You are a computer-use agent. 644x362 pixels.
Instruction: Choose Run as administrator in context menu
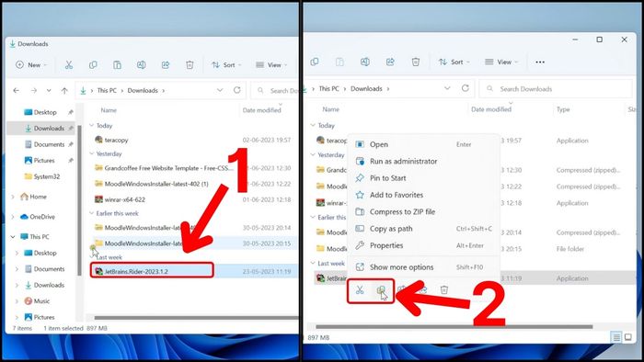click(x=423, y=161)
